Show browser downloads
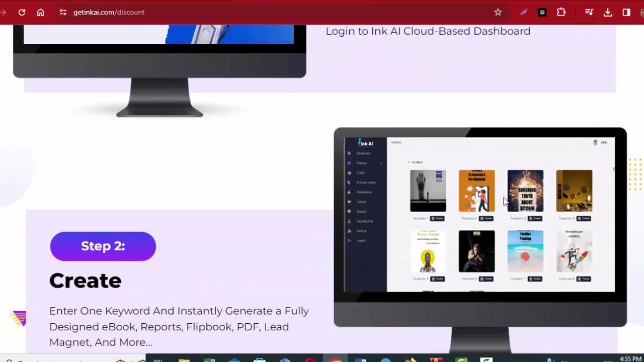Viewport: 644px width, 362px height. pos(608,12)
